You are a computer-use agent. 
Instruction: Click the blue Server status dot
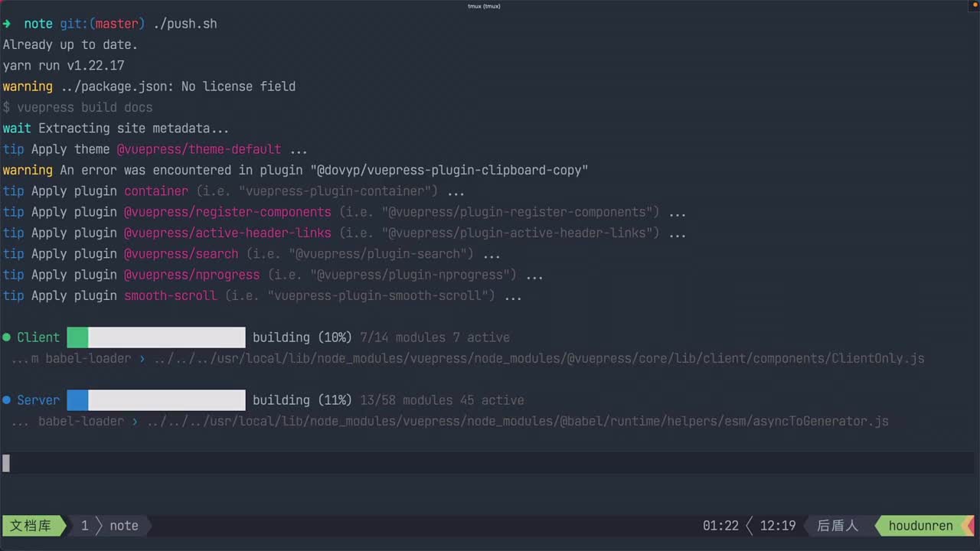tap(7, 400)
